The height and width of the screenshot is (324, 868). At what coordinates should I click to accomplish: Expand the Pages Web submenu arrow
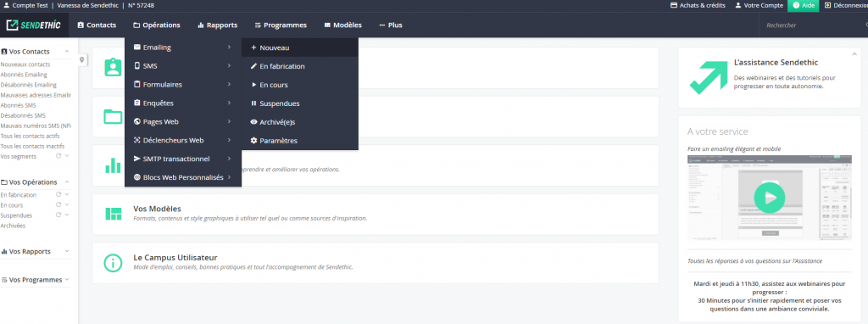point(229,122)
